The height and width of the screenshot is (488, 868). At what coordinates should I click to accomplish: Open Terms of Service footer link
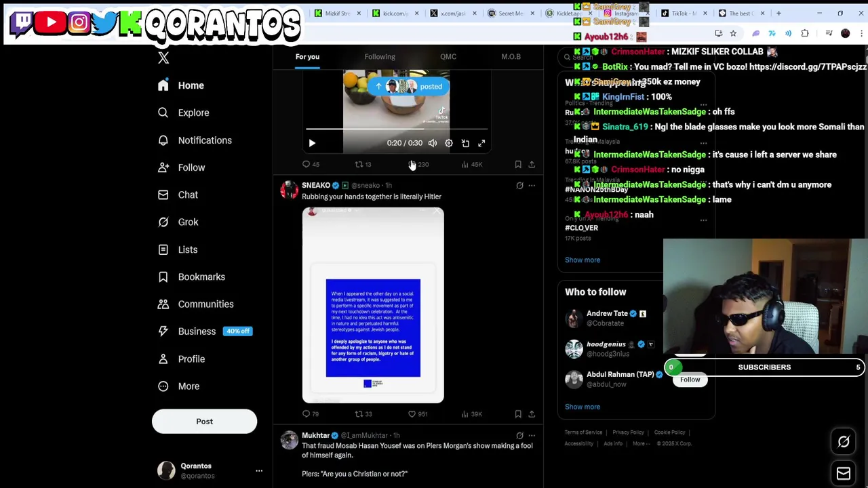click(x=583, y=432)
